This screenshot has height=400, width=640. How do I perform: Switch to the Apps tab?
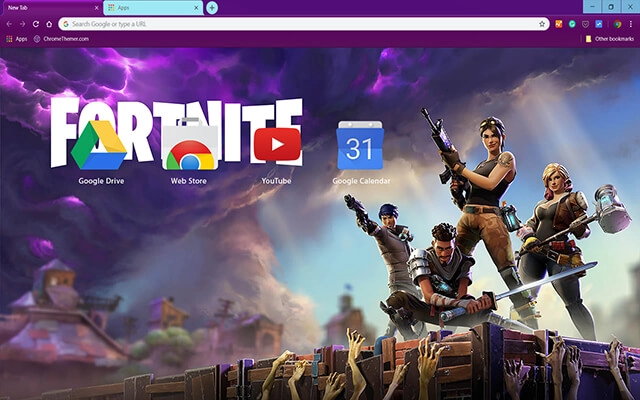coord(153,8)
